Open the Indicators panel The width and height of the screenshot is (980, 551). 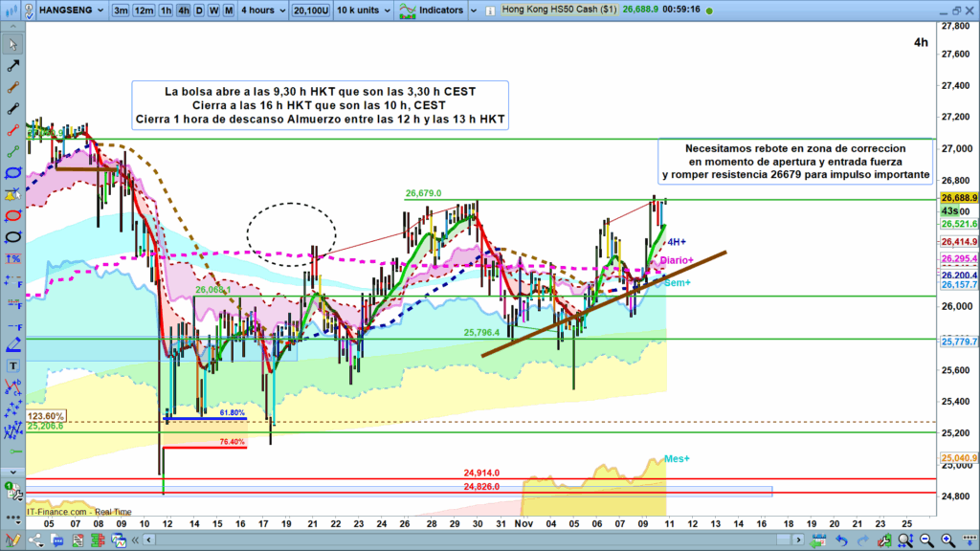[x=432, y=11]
